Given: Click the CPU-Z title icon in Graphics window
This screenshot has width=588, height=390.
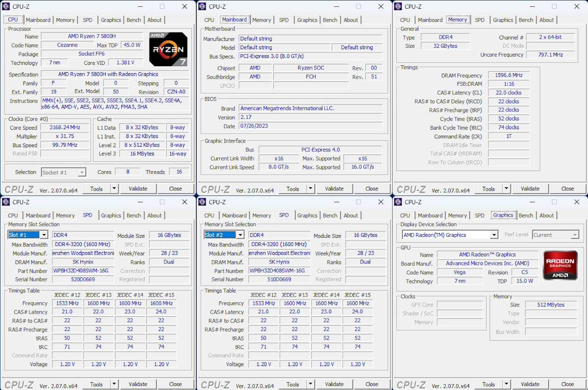Looking at the screenshot, I should [x=398, y=202].
